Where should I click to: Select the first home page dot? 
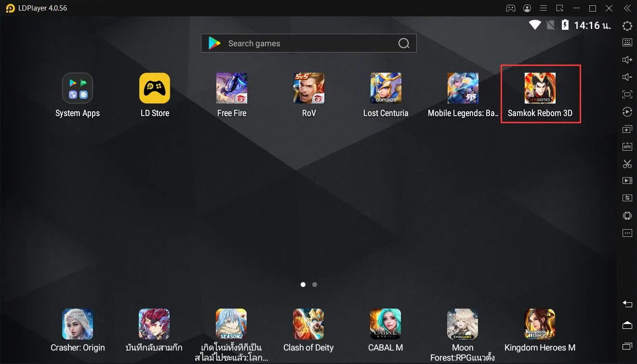[303, 285]
